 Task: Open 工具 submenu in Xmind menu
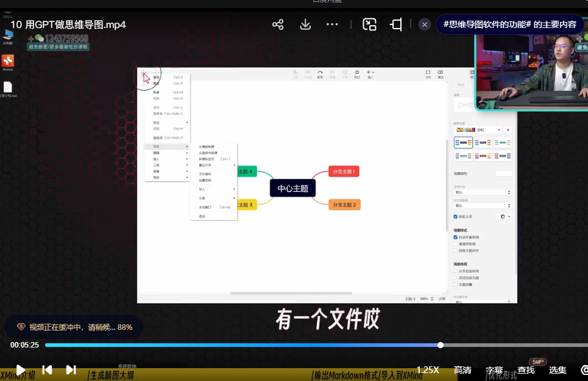pos(167,165)
